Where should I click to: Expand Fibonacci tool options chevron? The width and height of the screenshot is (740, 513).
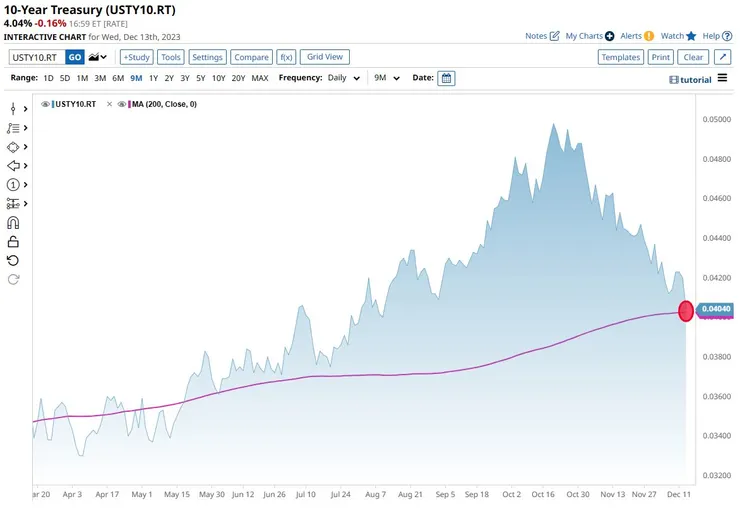[x=25, y=203]
